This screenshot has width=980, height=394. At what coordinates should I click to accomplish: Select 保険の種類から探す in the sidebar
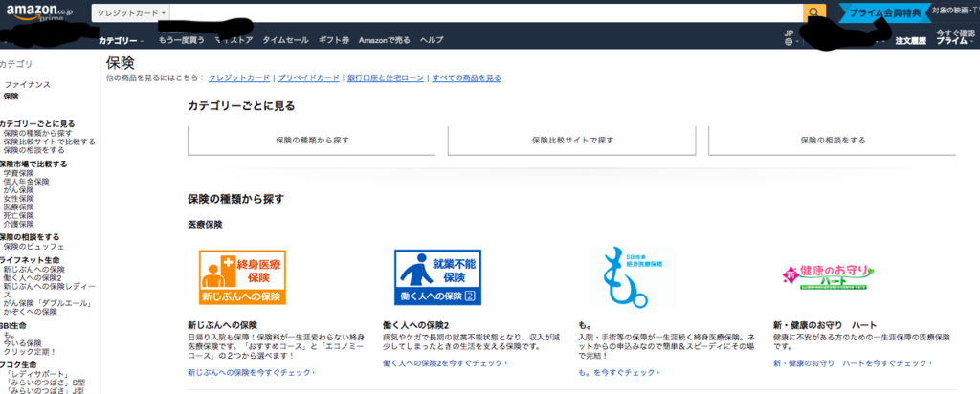[37, 134]
